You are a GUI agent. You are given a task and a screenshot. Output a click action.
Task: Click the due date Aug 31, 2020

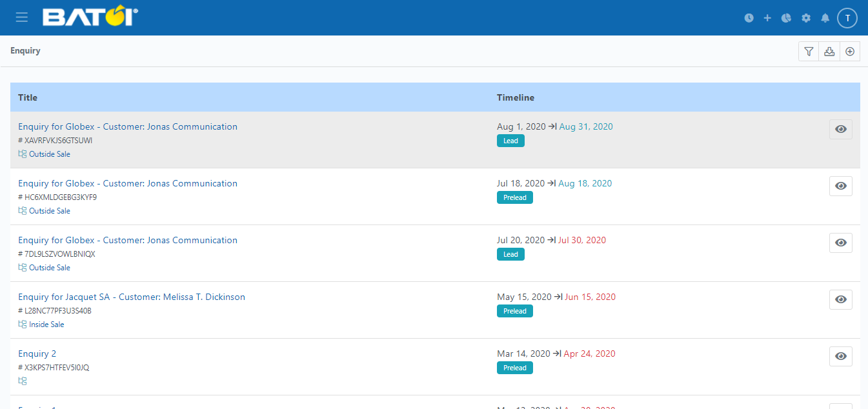(x=586, y=126)
